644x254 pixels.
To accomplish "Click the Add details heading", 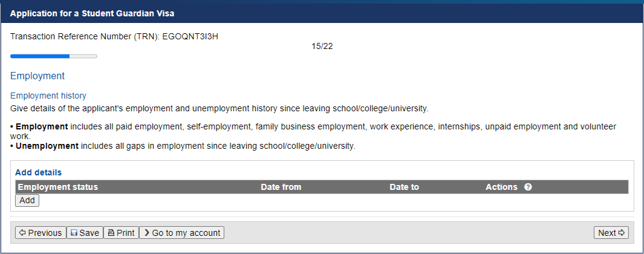I will [38, 172].
